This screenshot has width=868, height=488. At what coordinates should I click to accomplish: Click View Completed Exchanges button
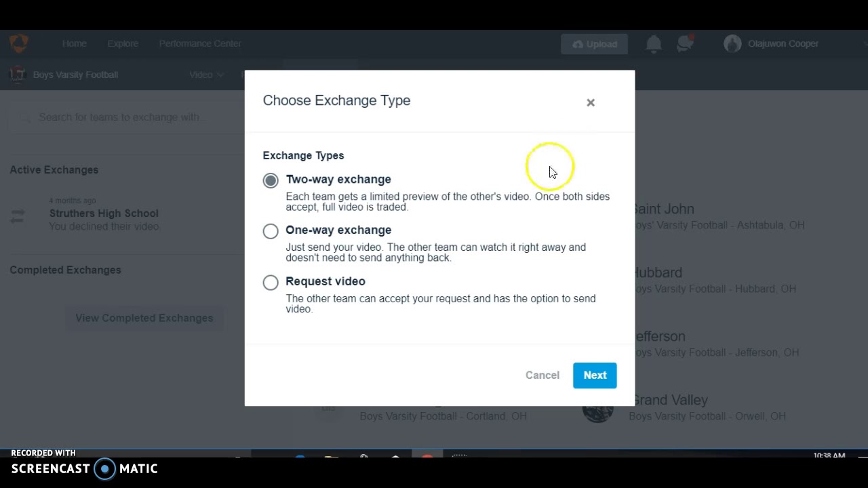tap(144, 318)
